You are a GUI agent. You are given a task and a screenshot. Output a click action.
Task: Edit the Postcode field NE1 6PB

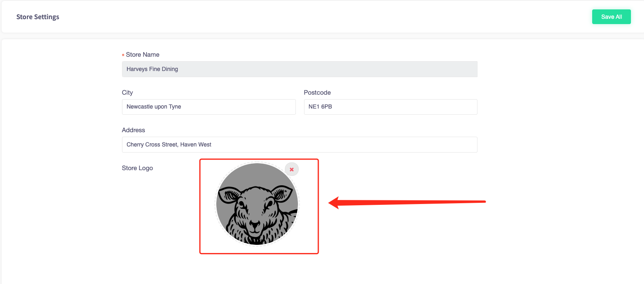pyautogui.click(x=391, y=107)
